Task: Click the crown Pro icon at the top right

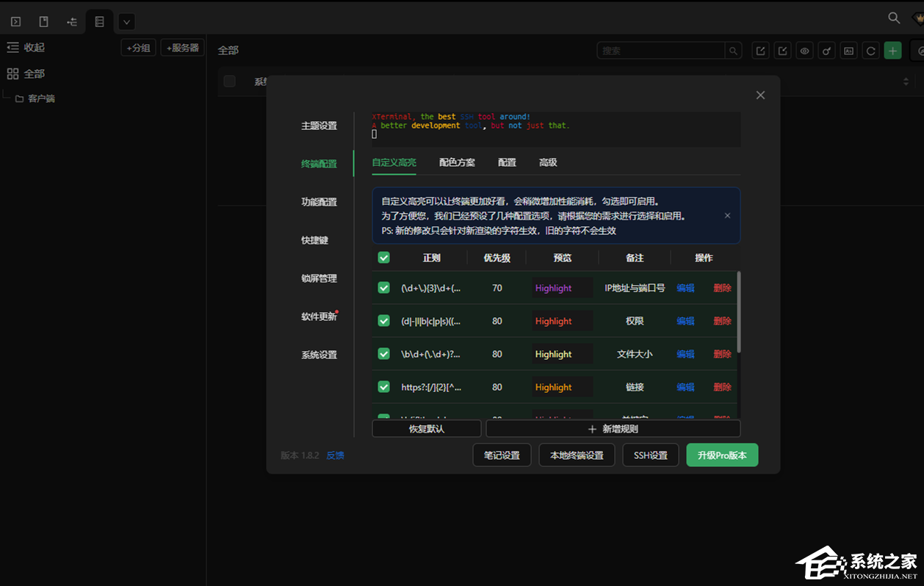Action: (x=917, y=18)
